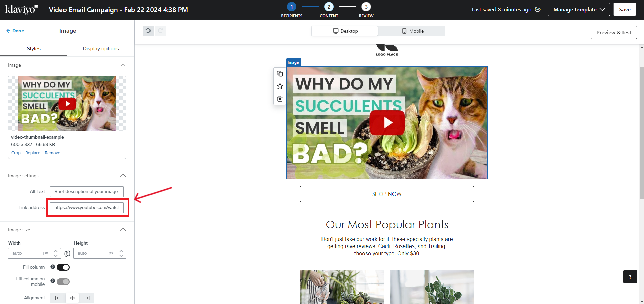The width and height of the screenshot is (644, 304).
Task: Click the Alt Text input field
Action: pos(87,192)
